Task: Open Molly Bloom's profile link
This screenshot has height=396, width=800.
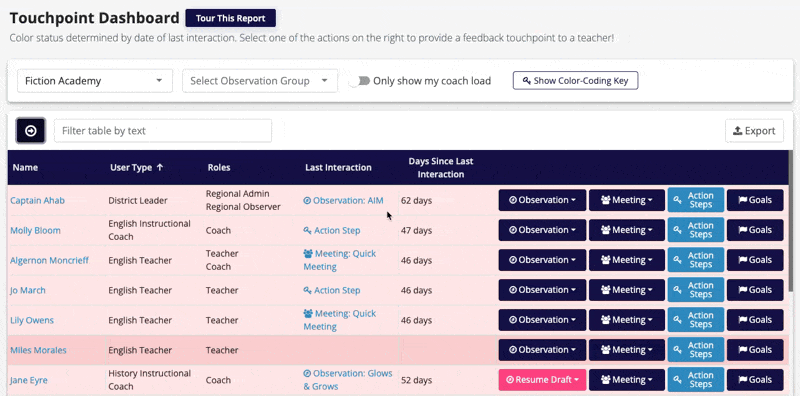Action: point(35,231)
